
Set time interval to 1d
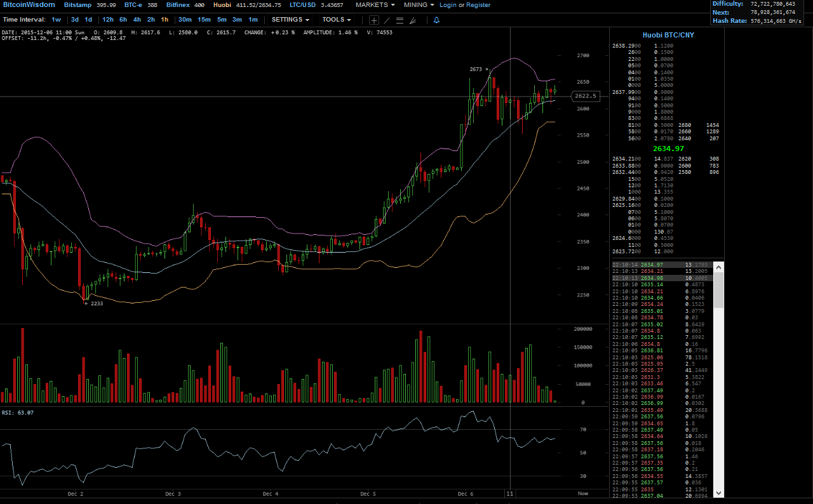[88, 20]
